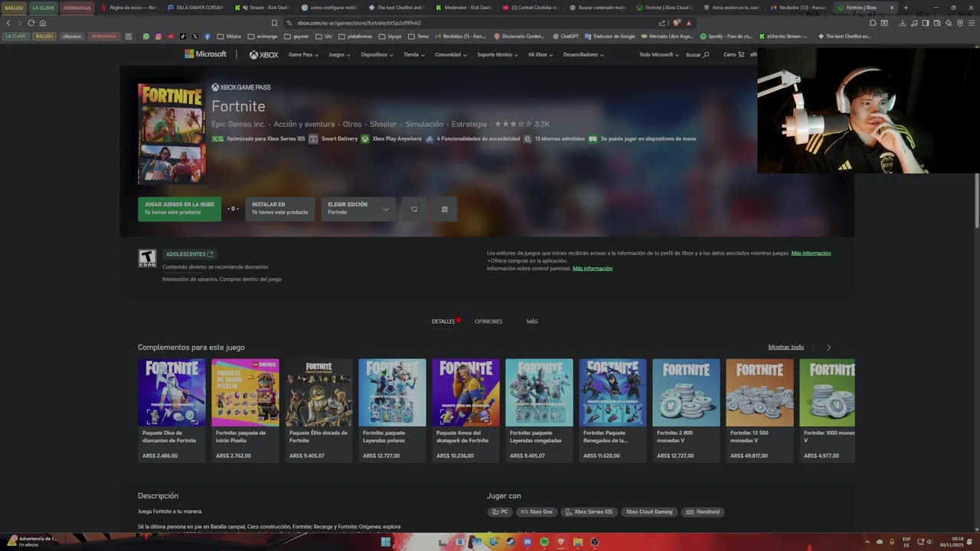Click Jugar juegos en la nube button
This screenshot has width=980, height=551.
tap(179, 209)
